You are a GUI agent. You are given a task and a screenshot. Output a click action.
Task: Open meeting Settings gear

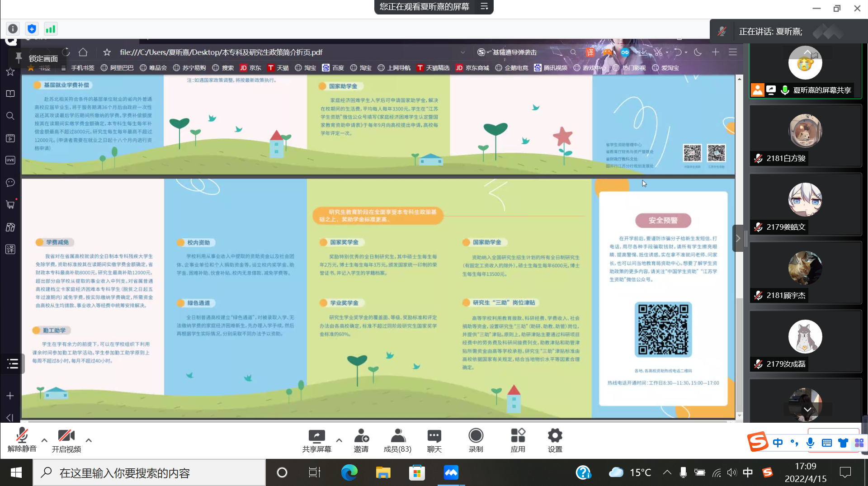point(555,436)
